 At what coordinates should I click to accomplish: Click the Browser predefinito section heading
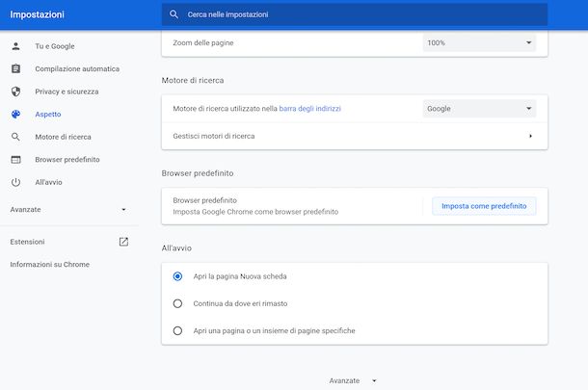(x=198, y=173)
